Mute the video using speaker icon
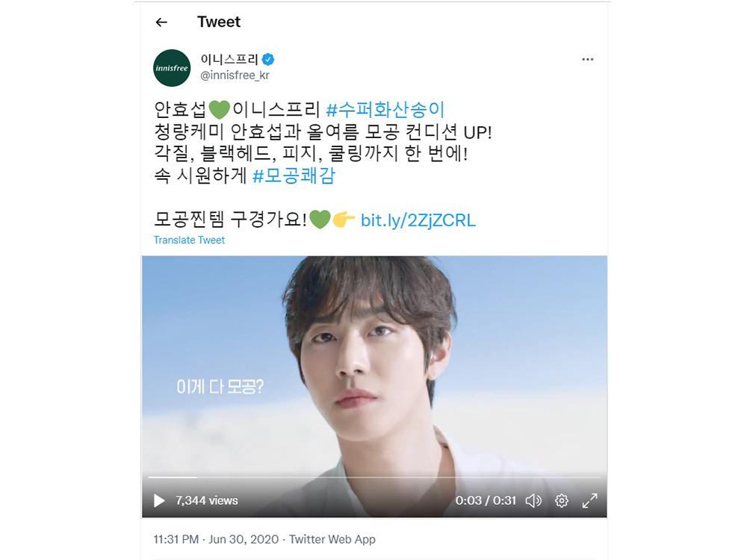747x560 pixels. pyautogui.click(x=533, y=500)
